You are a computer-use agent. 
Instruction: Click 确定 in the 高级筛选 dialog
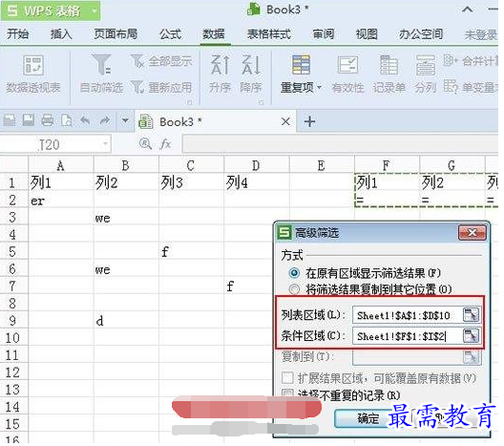(x=368, y=419)
